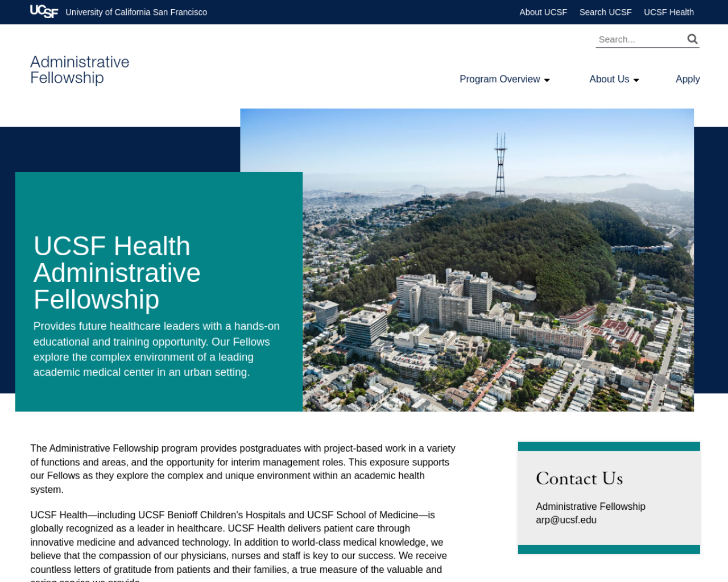Open Search UCSF link

[x=605, y=12]
